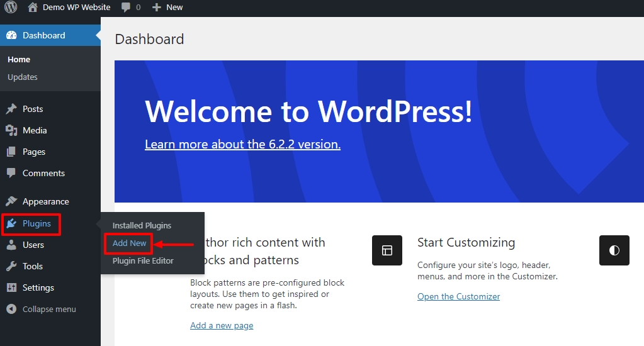Open the comments bubble icon in admin bar

tap(126, 8)
